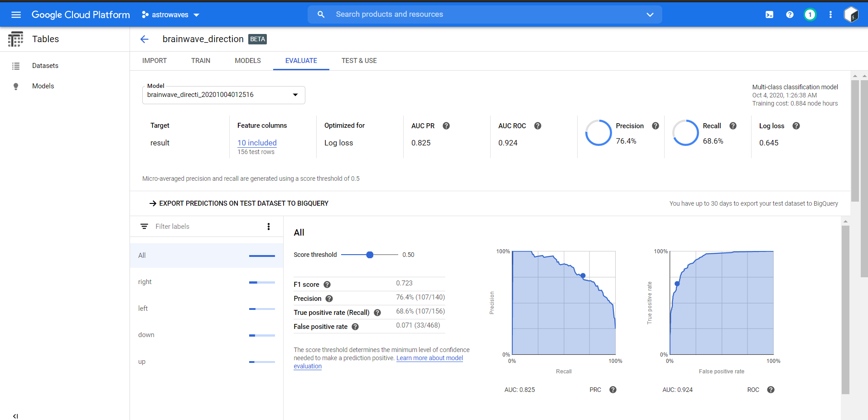Image resolution: width=868 pixels, height=420 pixels.
Task: Show help for True positive rate (Recall)
Action: pyautogui.click(x=377, y=313)
